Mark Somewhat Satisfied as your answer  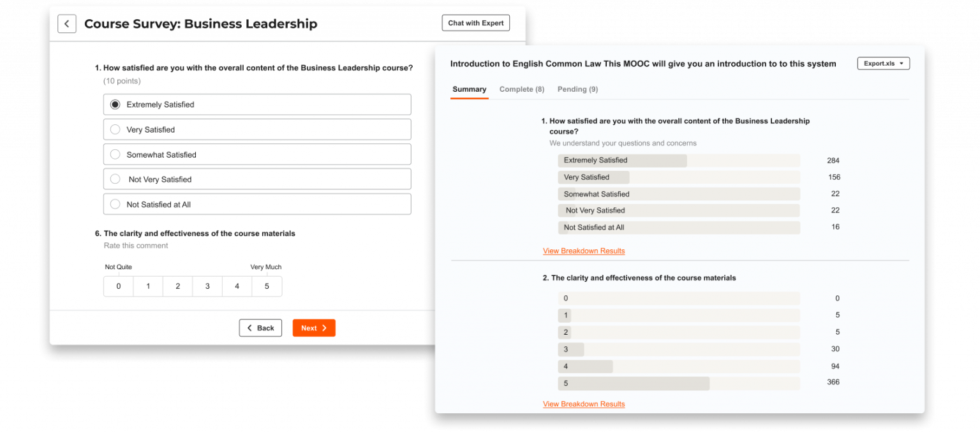(x=115, y=154)
